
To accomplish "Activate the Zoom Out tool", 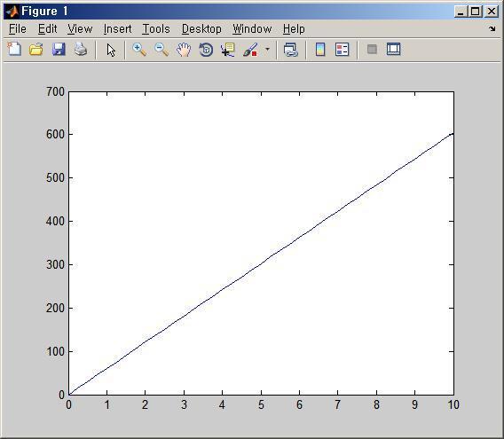I will 161,50.
